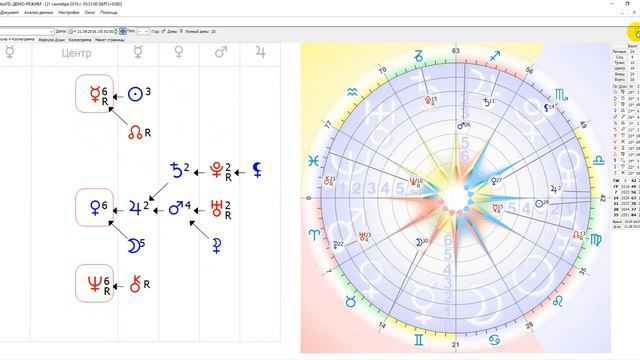Screen dimensions: 640x360
Task: Open the Пол dropdown
Action: (143, 31)
